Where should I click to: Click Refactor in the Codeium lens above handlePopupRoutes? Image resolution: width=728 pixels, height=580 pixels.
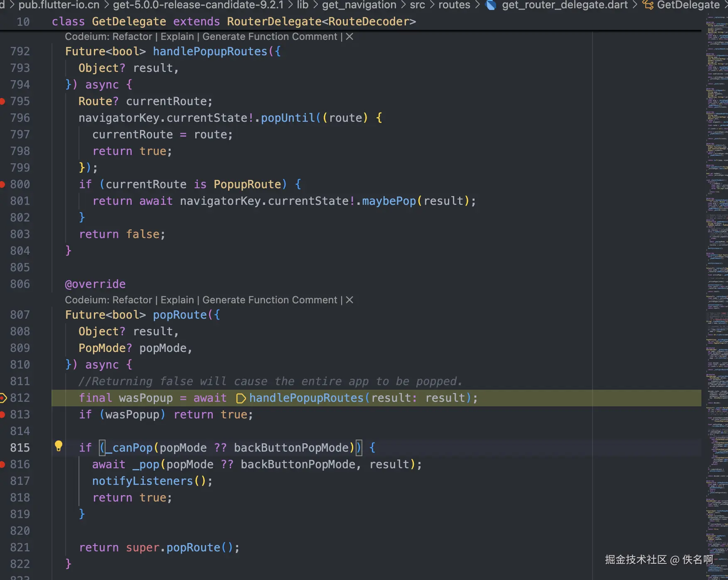(132, 37)
